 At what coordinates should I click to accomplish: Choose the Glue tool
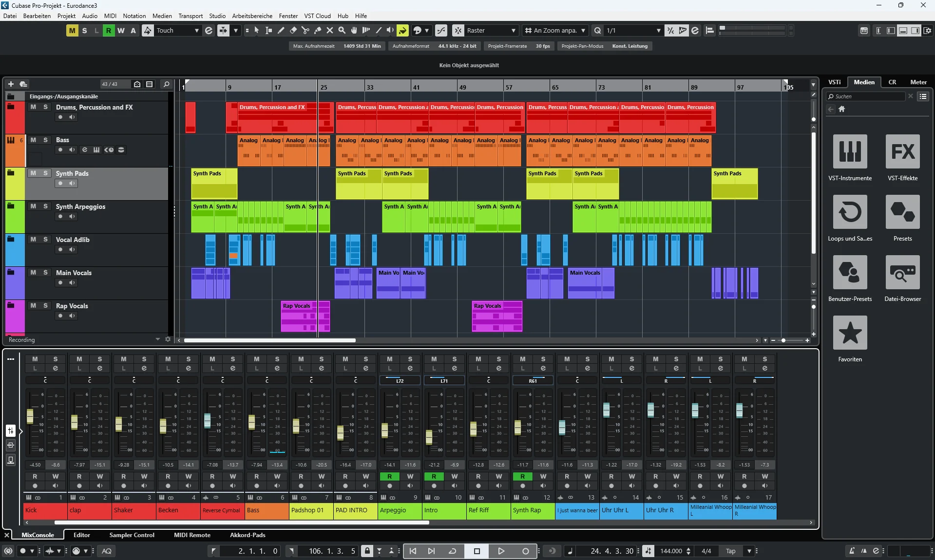click(318, 30)
